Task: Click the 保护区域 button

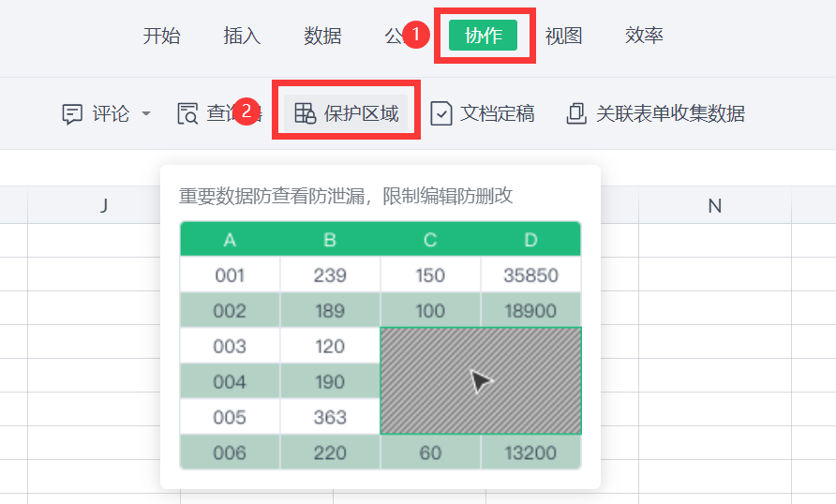Action: point(346,113)
